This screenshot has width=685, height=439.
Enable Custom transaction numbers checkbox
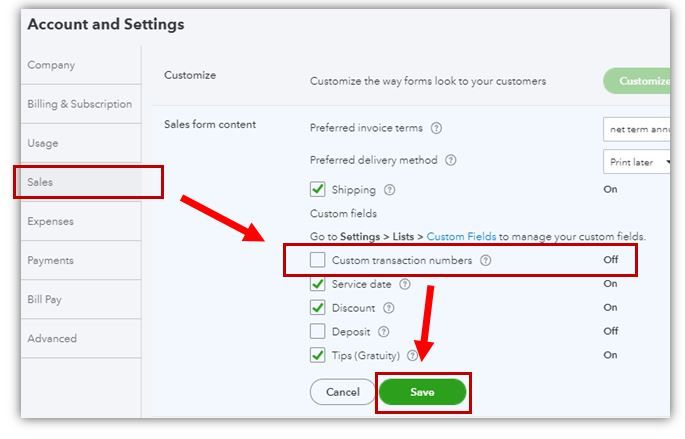(318, 260)
